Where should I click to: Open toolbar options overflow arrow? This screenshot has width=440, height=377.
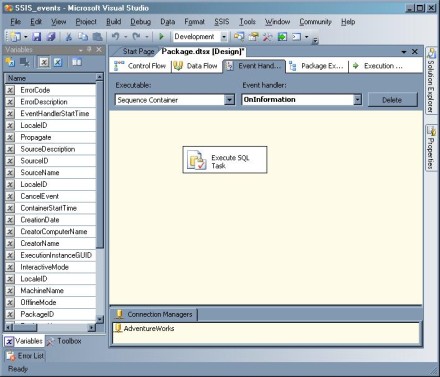click(315, 41)
